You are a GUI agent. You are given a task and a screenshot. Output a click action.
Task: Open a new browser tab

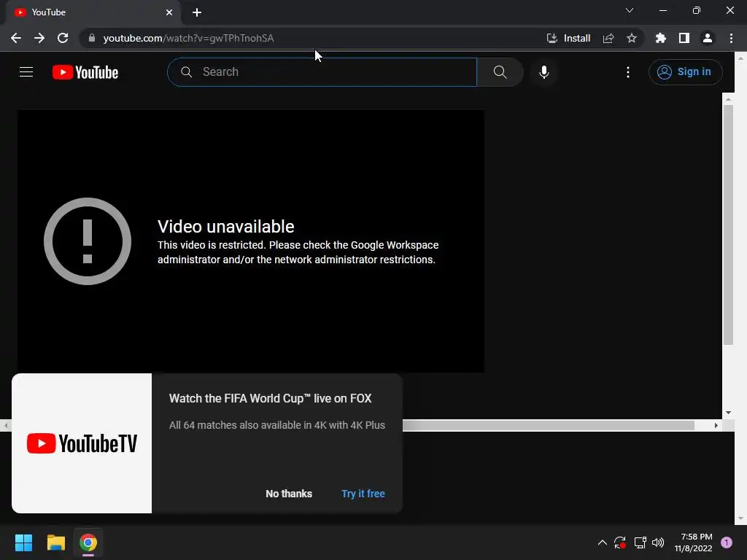coord(197,12)
